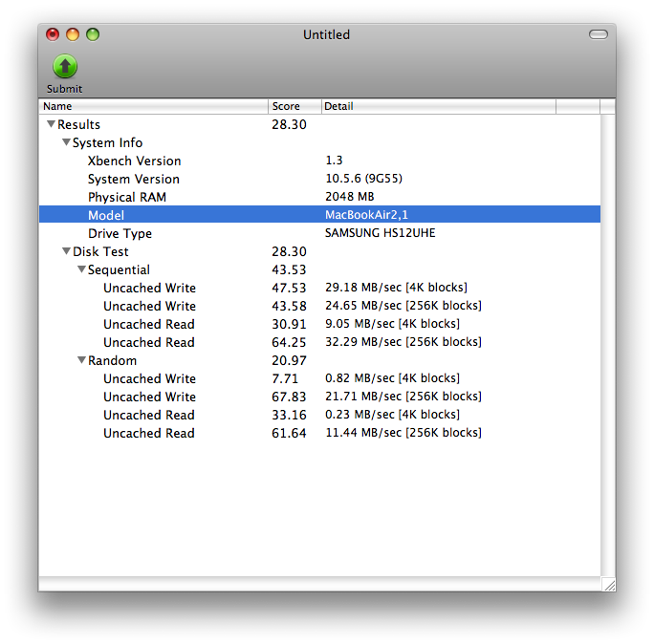This screenshot has width=654, height=644.
Task: Click the window resize grip corner
Action: pyautogui.click(x=609, y=585)
